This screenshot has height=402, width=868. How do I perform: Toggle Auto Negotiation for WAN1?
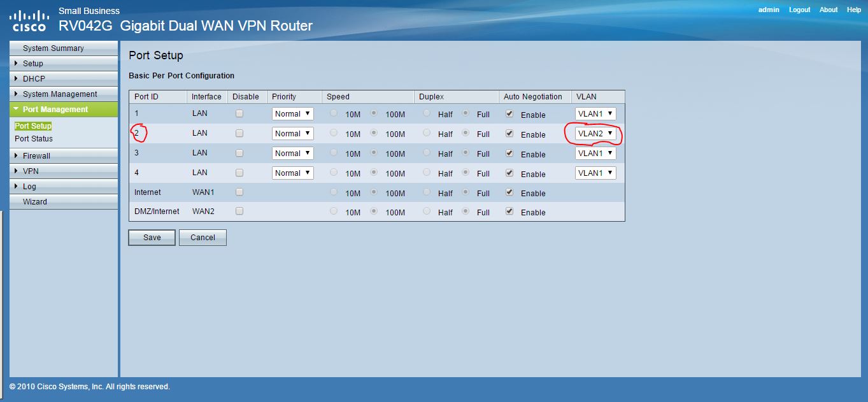509,192
